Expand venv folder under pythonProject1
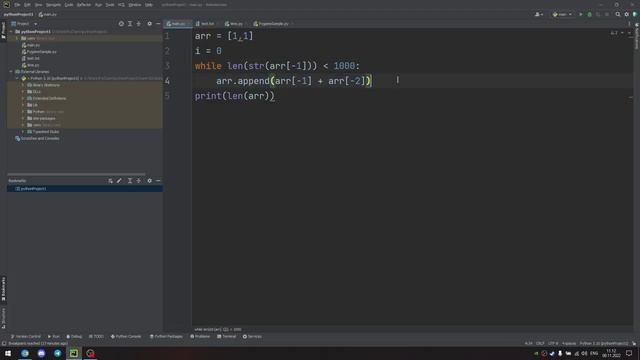640x360 pixels. [17, 38]
